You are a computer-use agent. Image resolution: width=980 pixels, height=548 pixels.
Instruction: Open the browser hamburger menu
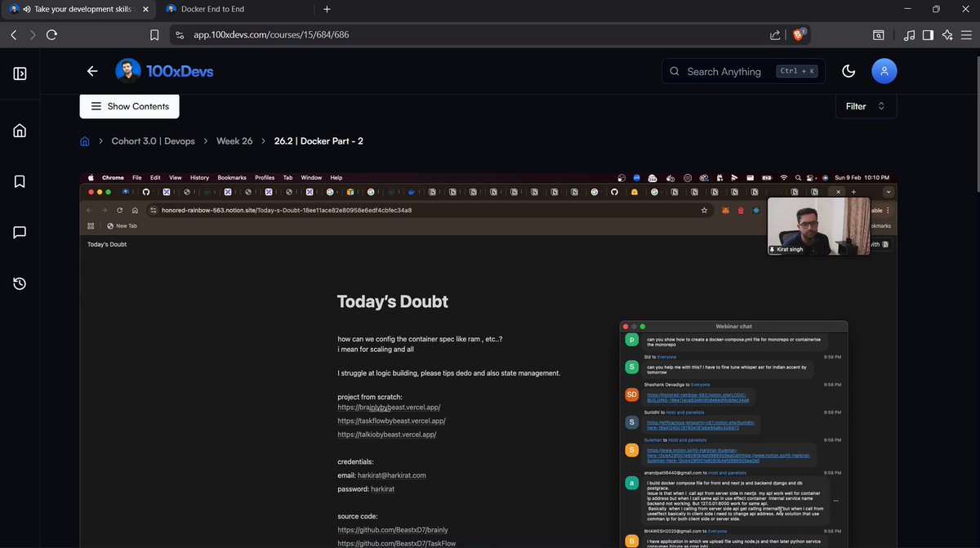point(967,35)
